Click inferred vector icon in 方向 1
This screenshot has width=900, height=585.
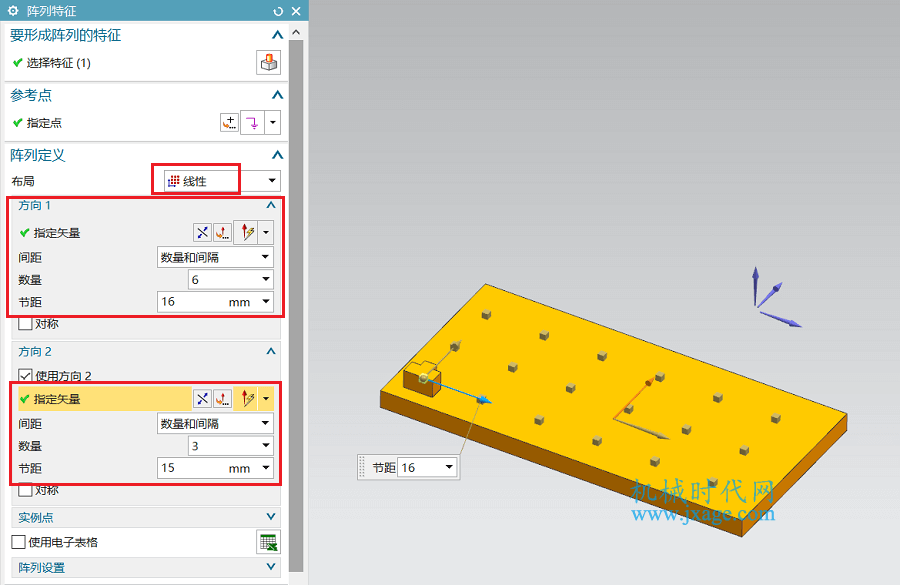click(247, 233)
